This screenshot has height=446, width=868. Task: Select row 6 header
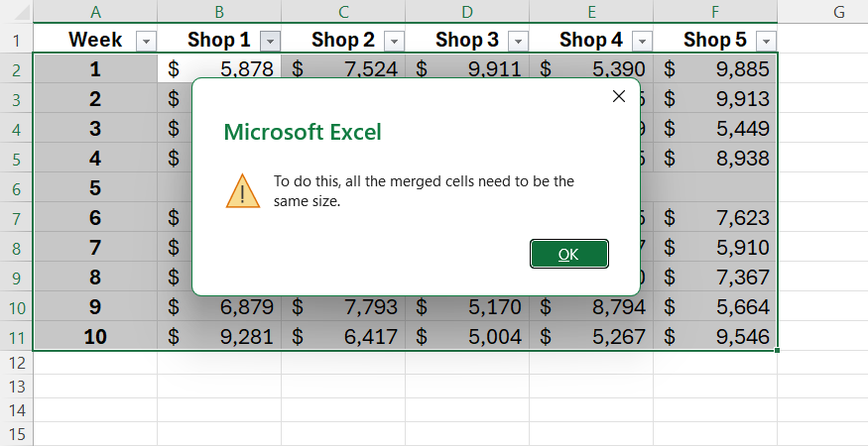[x=16, y=188]
